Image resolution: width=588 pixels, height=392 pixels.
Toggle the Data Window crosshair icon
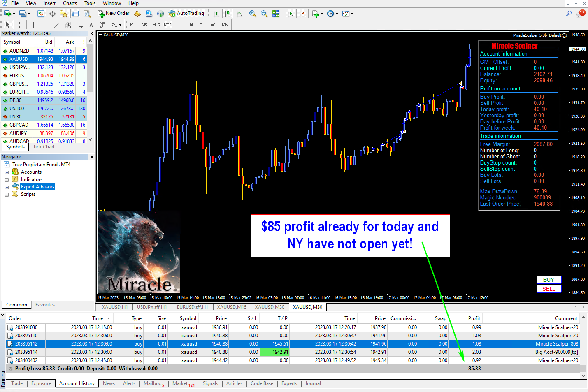(52, 14)
